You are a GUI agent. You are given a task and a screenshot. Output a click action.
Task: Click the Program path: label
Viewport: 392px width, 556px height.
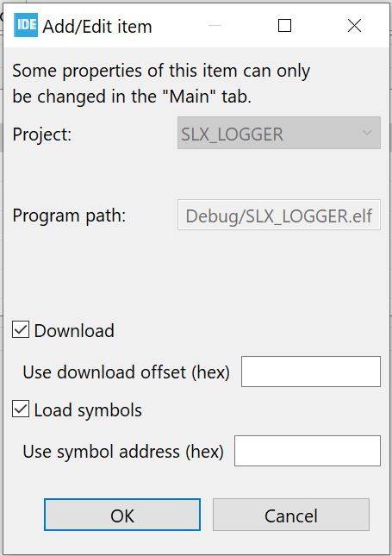coord(70,216)
